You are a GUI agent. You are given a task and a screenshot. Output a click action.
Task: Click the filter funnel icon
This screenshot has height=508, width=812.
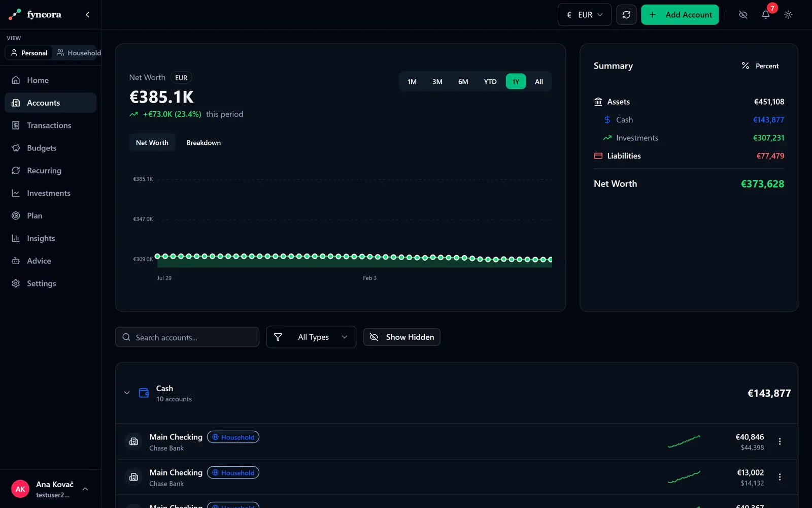tap(278, 337)
